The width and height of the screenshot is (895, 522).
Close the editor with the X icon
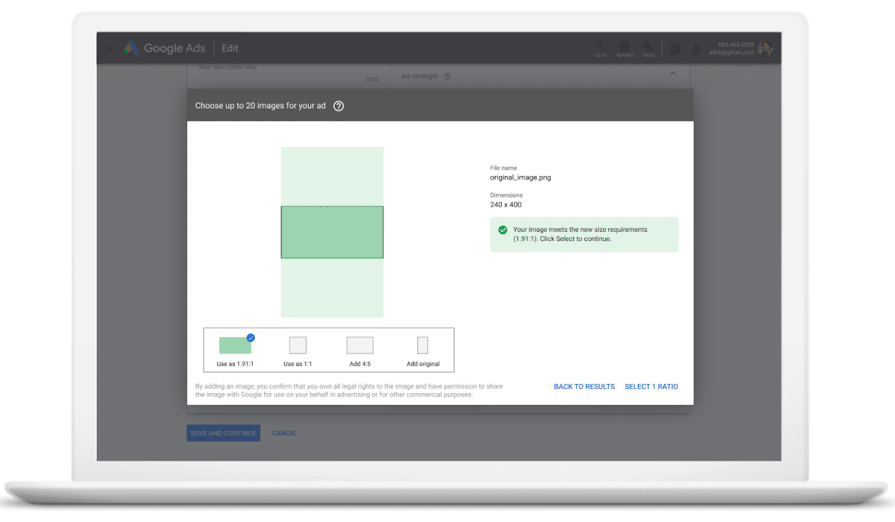pyautogui.click(x=110, y=48)
